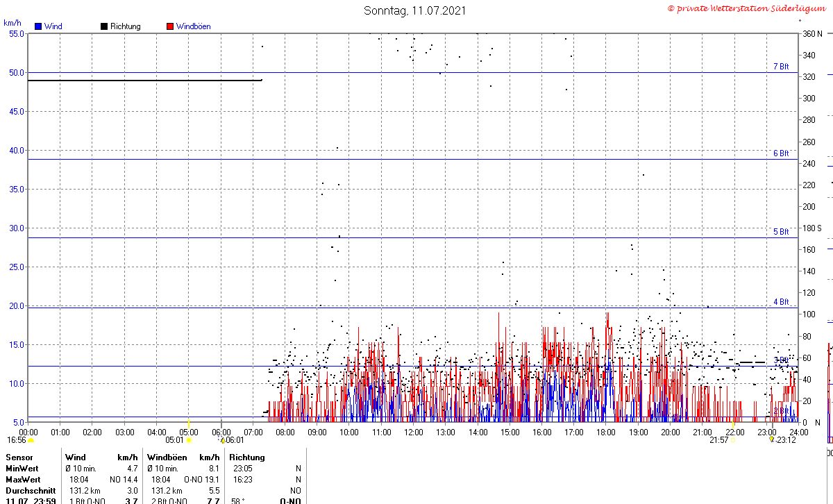Screen dimensions: 833x504
Task: Click the sunset marker icon at 21:57
Action: click(x=732, y=440)
